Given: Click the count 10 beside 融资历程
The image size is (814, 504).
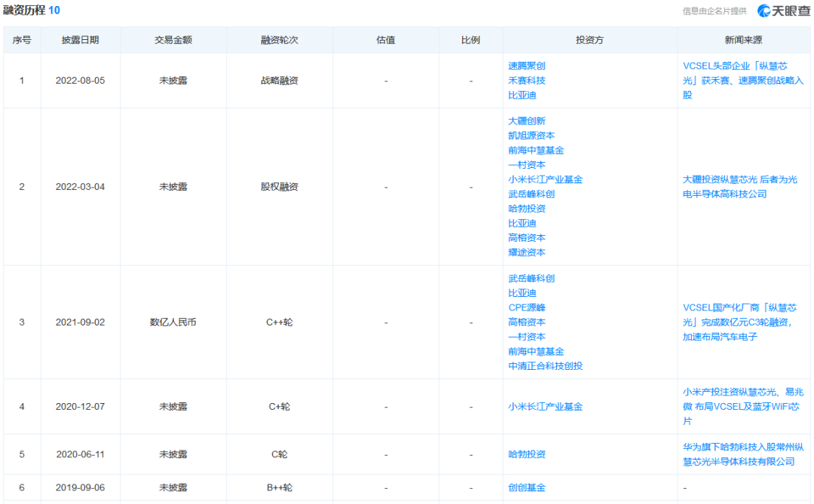Looking at the screenshot, I should [54, 11].
